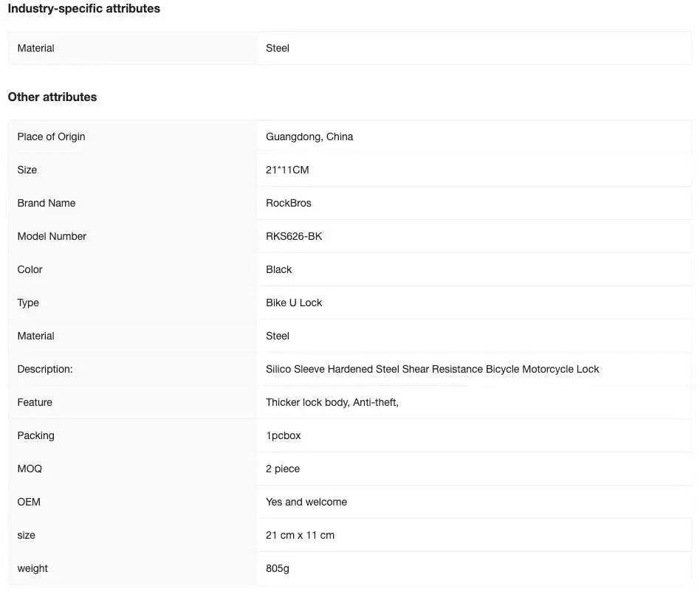
Task: Click the Thicker lock body, Anti-theft feature value
Action: 332,402
